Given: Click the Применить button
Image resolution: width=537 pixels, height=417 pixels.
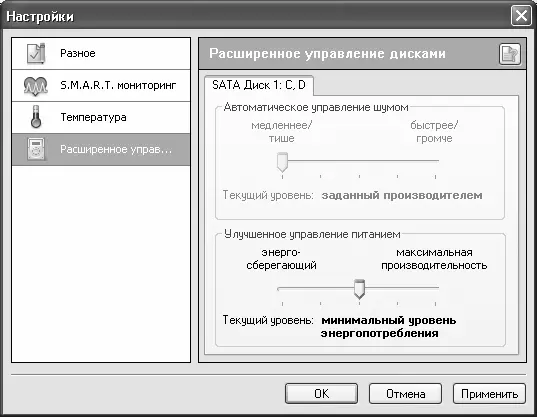Looking at the screenshot, I should [489, 394].
